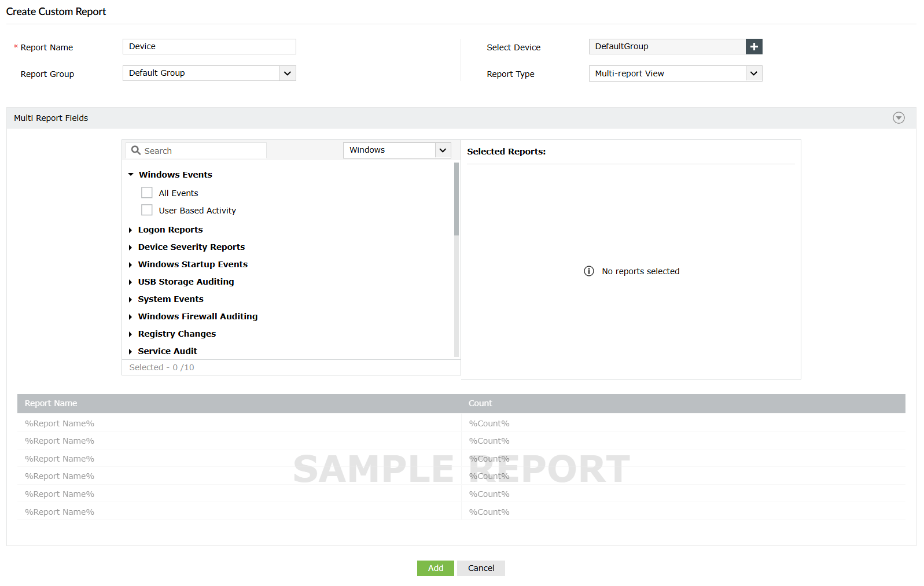Screen dimensions: 924x586
Task: Expand the Device Severity Reports node
Action: (131, 248)
